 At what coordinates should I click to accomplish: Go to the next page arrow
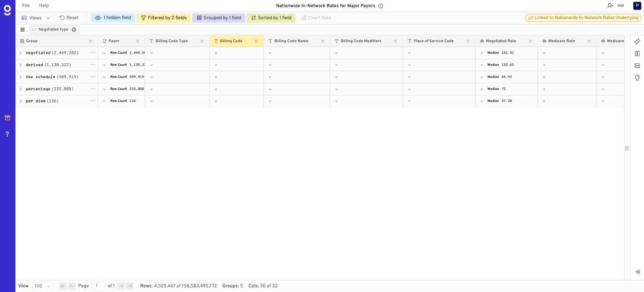click(121, 286)
